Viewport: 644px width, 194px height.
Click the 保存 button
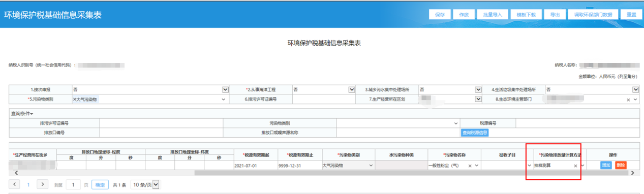click(x=440, y=15)
